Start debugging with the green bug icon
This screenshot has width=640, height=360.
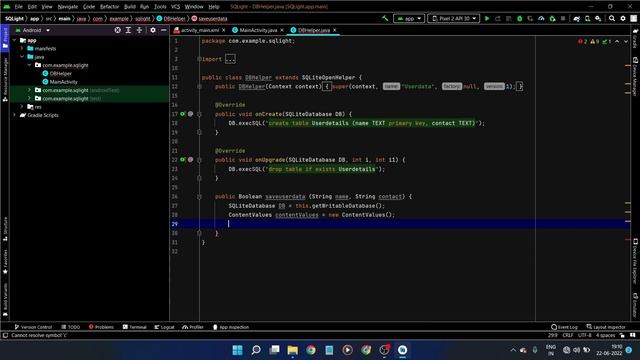[x=520, y=18]
